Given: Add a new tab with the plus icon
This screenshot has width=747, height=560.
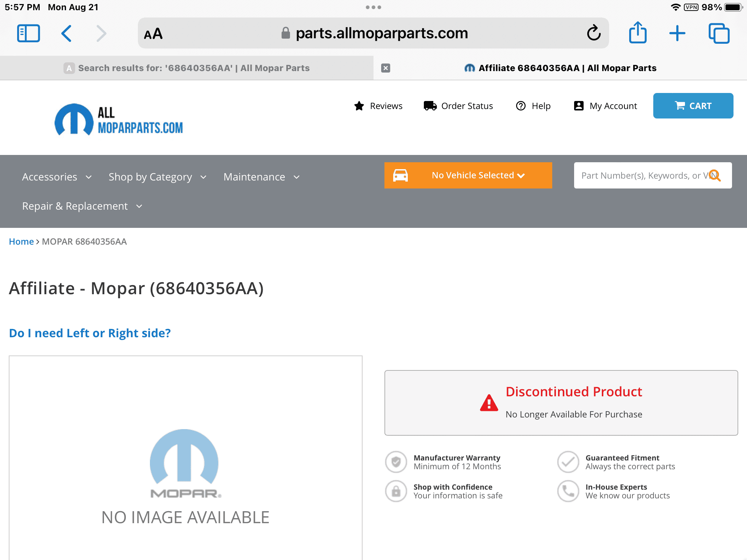Looking at the screenshot, I should (677, 34).
